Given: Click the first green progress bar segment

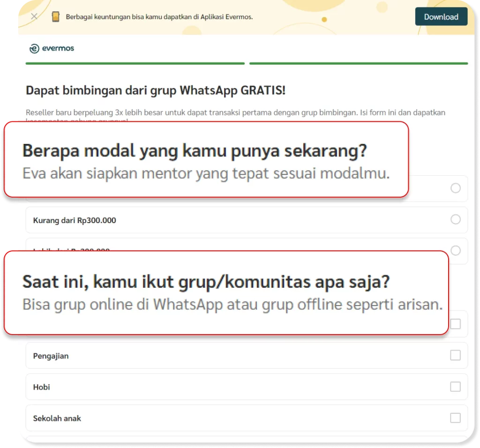Looking at the screenshot, I should point(135,63).
